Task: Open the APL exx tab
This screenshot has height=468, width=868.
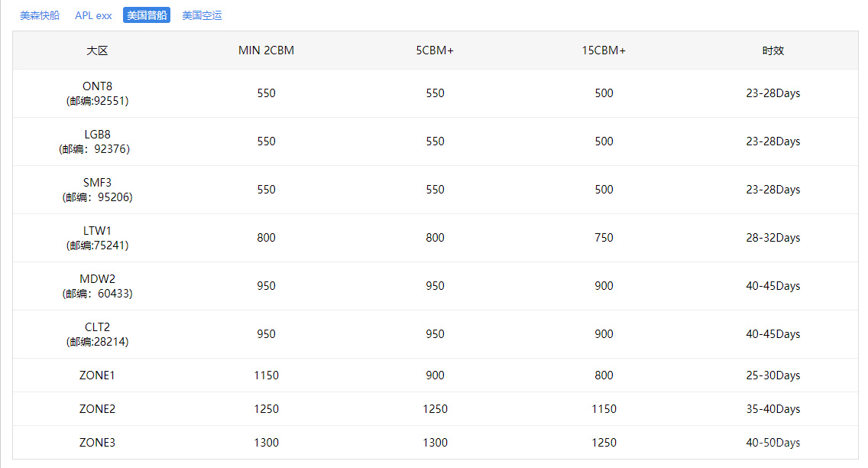Action: coord(93,15)
